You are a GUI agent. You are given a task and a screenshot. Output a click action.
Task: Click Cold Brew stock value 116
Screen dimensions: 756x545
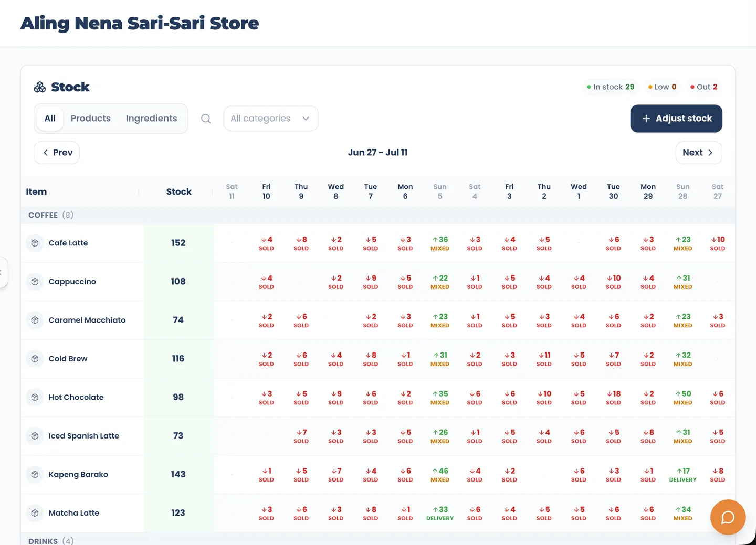click(178, 359)
